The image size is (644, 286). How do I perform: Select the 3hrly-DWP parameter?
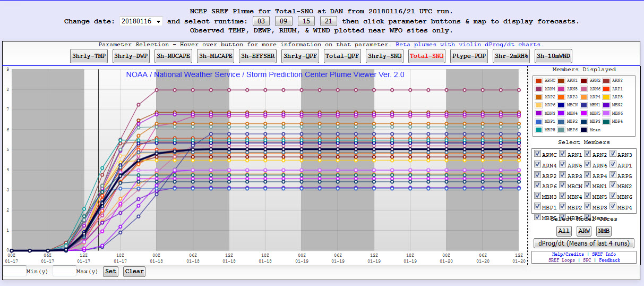click(131, 56)
